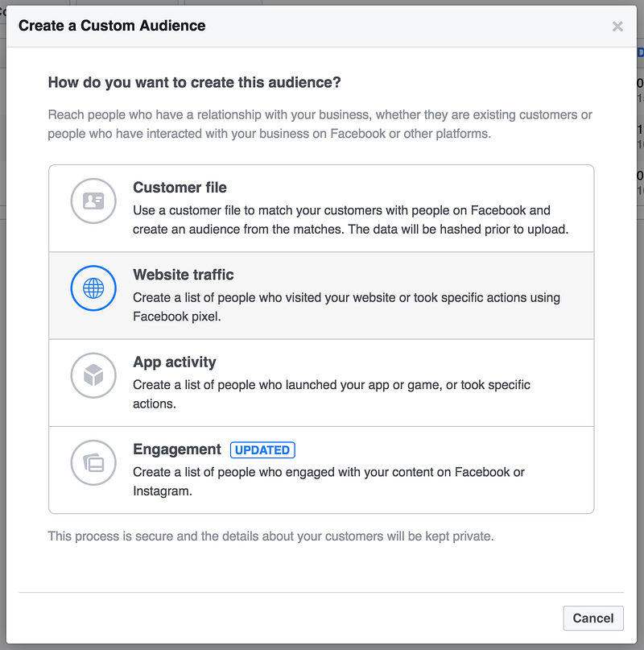Click the Website traffic description mentioning Facebook pixel
The height and width of the screenshot is (650, 644).
[x=346, y=307]
